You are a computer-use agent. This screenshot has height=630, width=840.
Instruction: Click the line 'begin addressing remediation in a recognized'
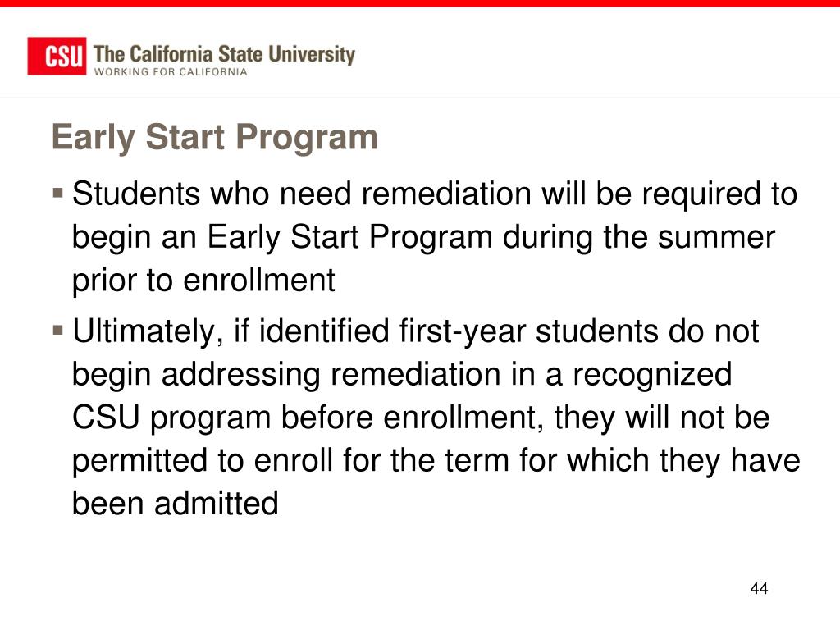click(x=402, y=374)
